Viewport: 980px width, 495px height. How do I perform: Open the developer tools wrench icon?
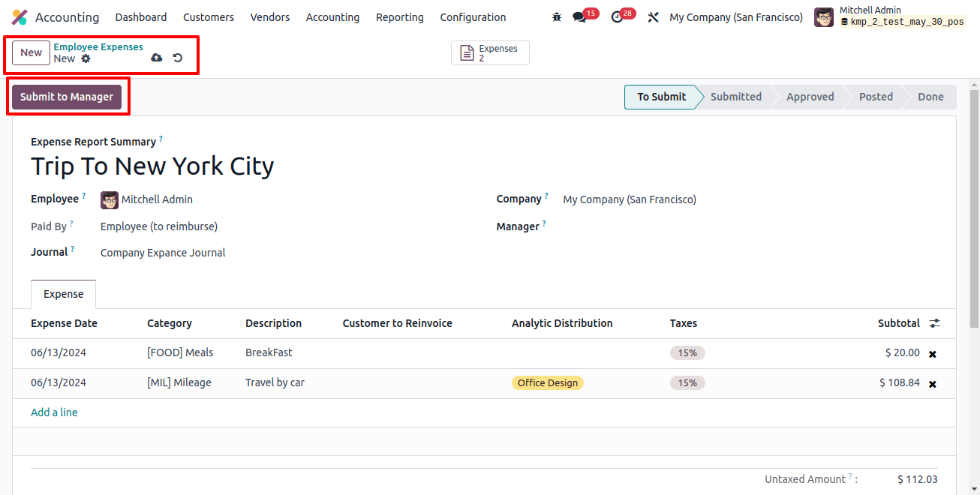pos(653,17)
